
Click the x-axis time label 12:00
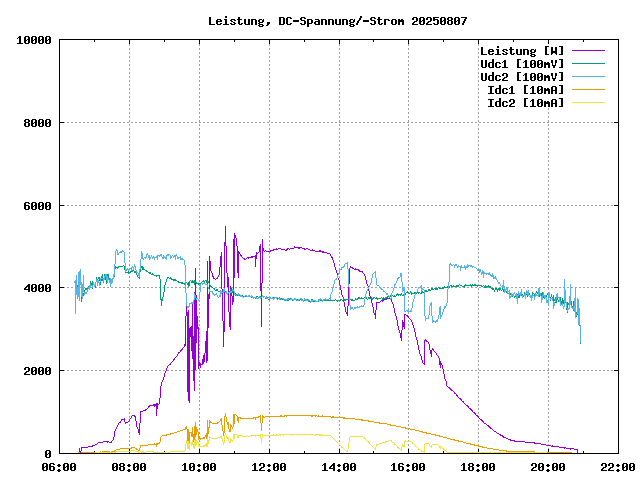(x=269, y=467)
